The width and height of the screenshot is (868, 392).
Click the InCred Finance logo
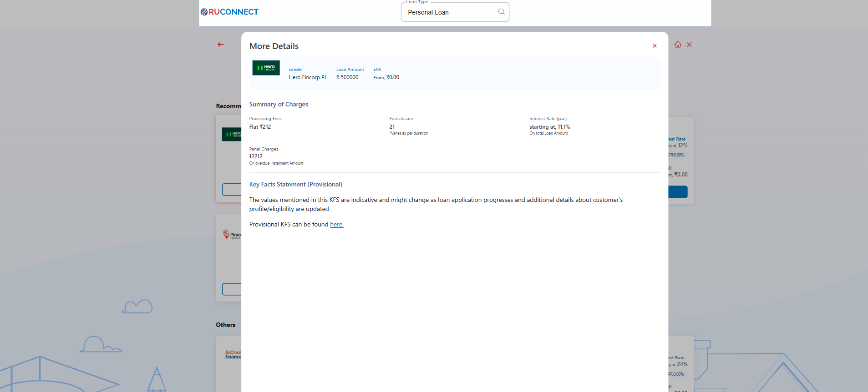(x=233, y=354)
